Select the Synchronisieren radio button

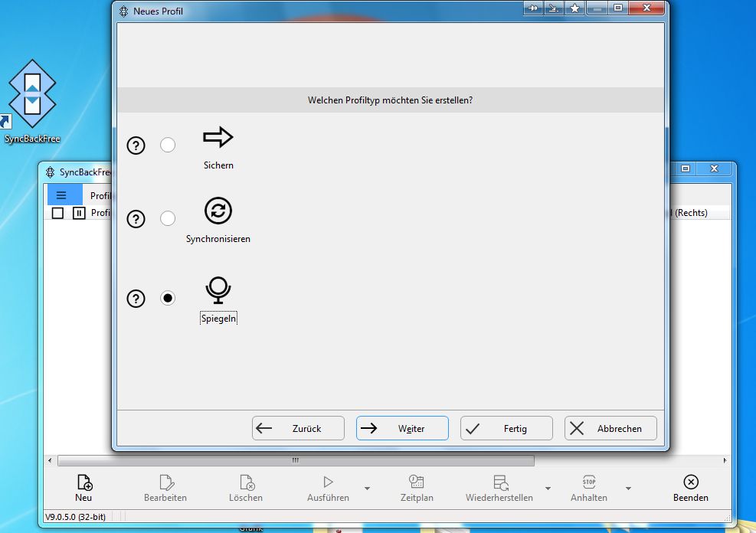168,219
